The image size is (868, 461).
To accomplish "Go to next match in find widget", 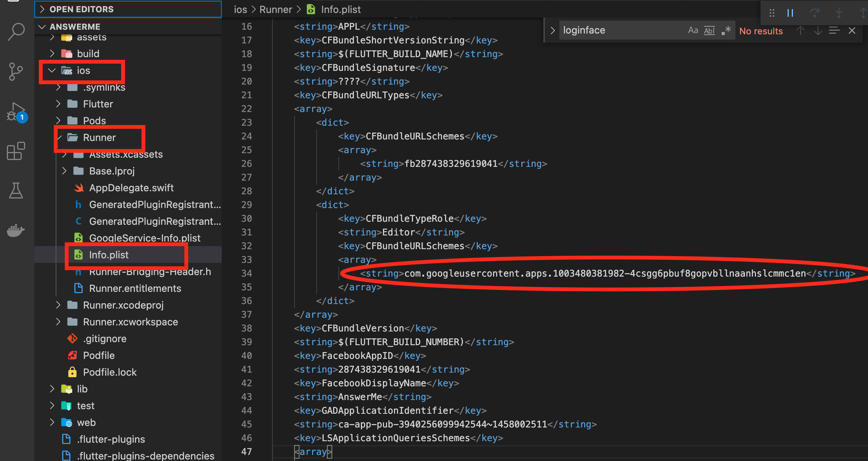I will (x=818, y=30).
